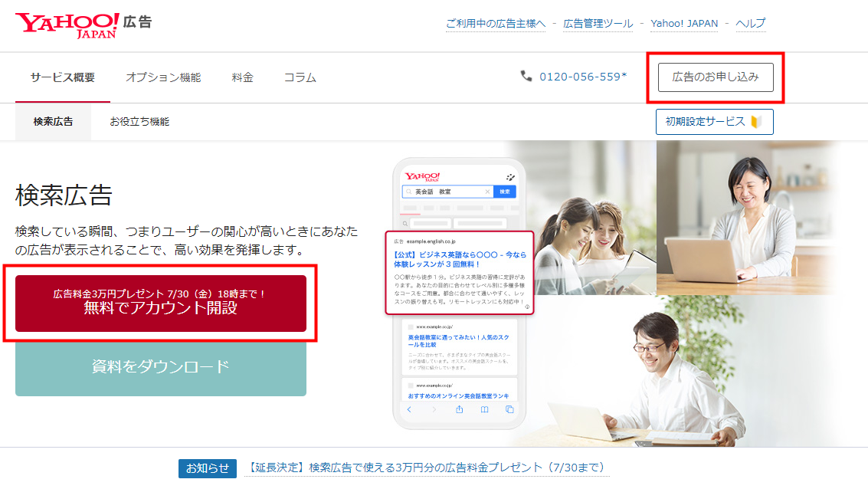Viewport: 868px width, 489px height.
Task: Open the コラム section
Action: [300, 77]
